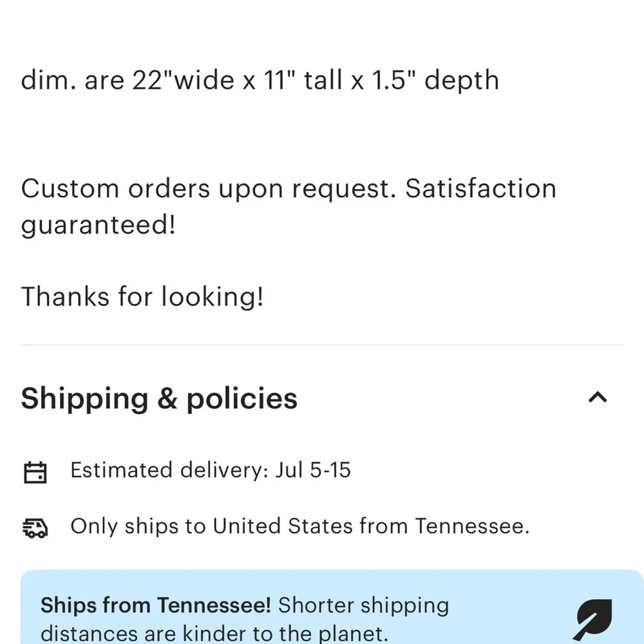Click Shorter shipping distances banner text
The image size is (644, 644).
245,619
